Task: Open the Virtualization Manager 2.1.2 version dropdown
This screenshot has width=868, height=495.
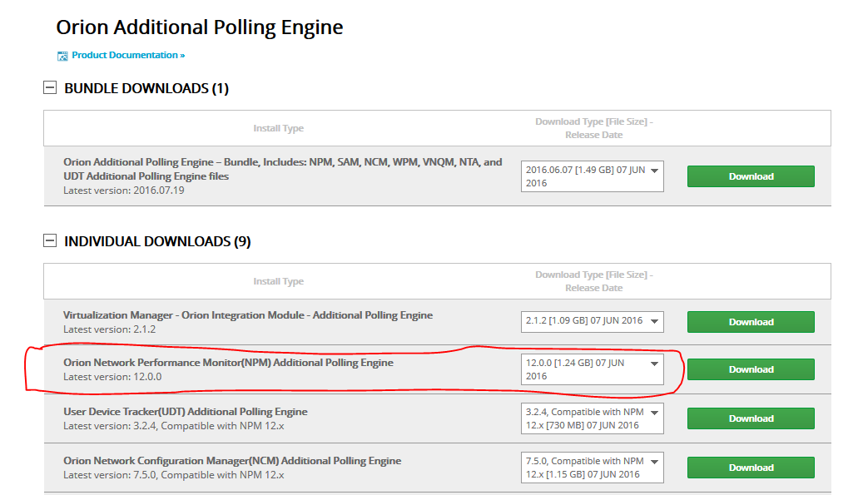Action: (592, 321)
